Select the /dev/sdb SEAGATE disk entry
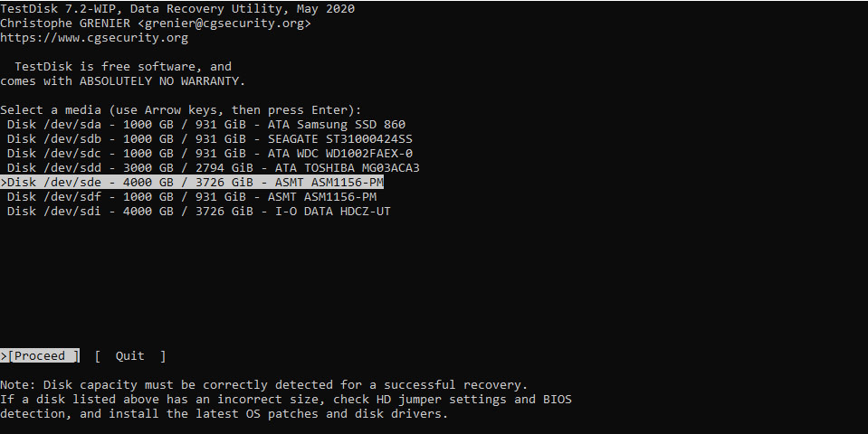 click(209, 139)
